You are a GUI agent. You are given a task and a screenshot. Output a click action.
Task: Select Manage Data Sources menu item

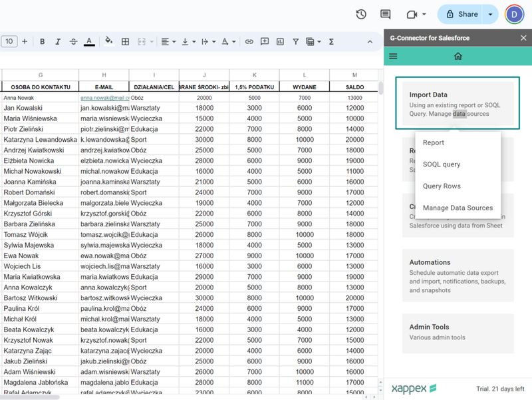458,208
